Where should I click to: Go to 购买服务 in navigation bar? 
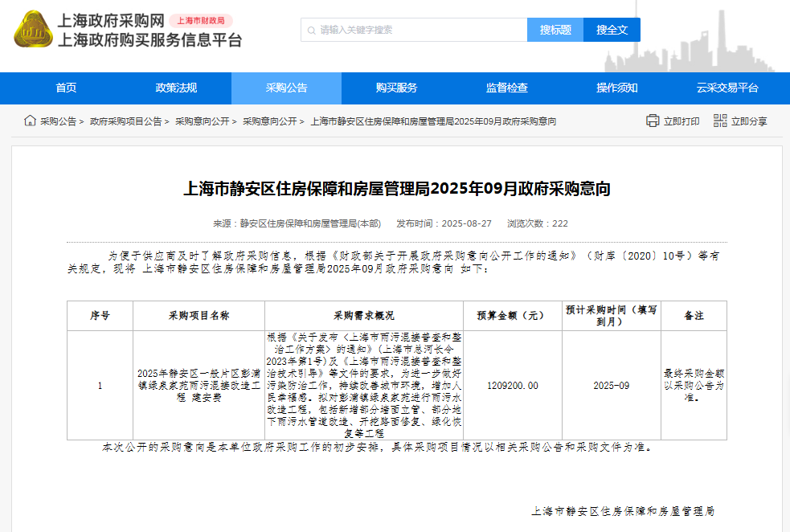[396, 88]
